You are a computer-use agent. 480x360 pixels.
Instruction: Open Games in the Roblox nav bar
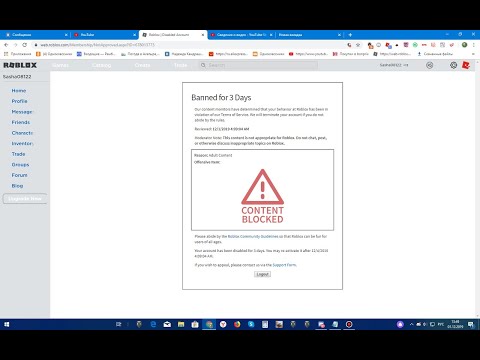click(61, 65)
